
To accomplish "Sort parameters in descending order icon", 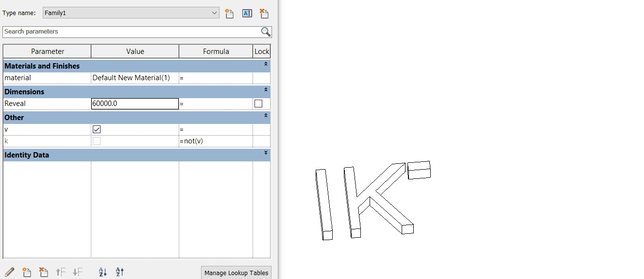I will click(x=120, y=272).
